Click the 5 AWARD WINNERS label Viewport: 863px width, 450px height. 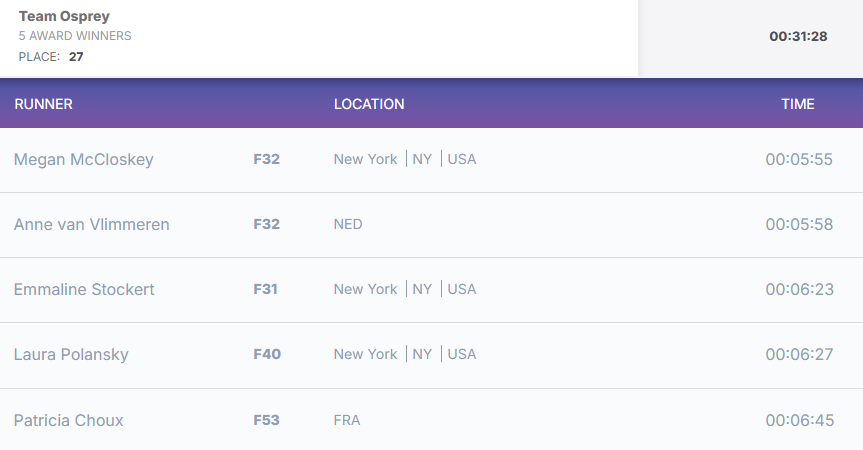(x=75, y=36)
